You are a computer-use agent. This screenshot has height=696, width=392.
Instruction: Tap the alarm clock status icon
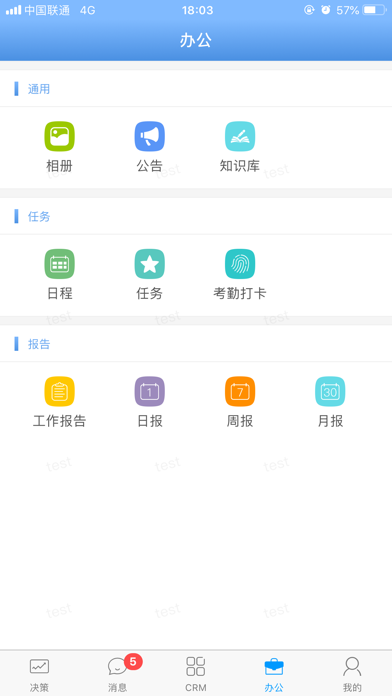click(326, 10)
